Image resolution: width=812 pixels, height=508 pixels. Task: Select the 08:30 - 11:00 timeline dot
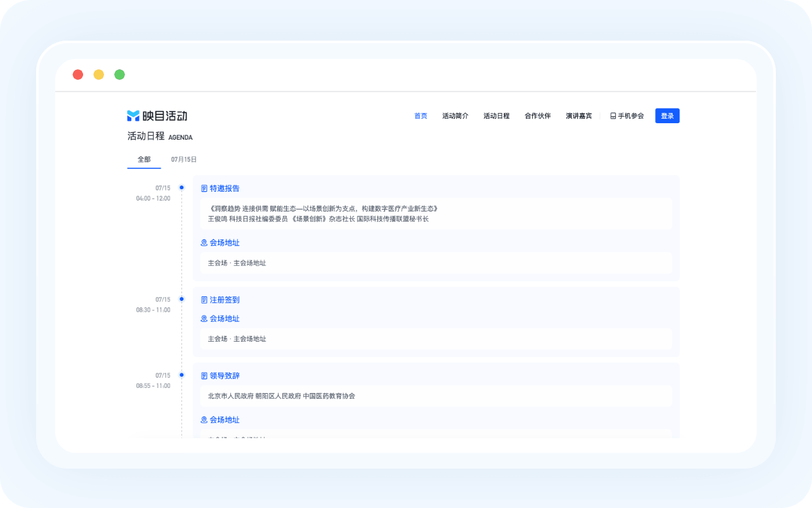click(181, 298)
